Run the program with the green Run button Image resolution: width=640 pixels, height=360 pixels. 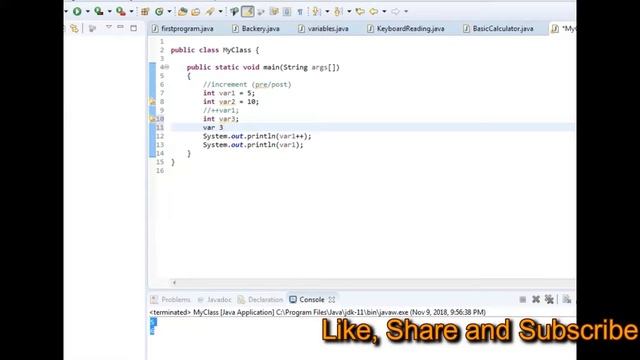[x=77, y=11]
